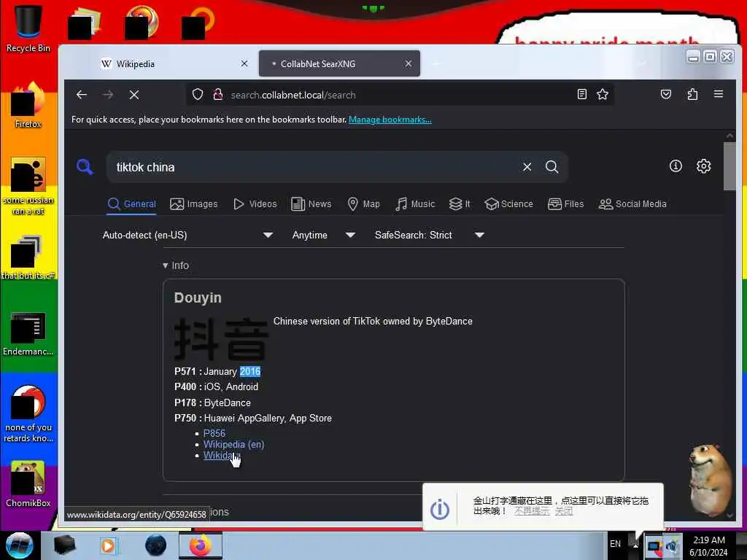Open the Pocket save icon

tap(666, 94)
